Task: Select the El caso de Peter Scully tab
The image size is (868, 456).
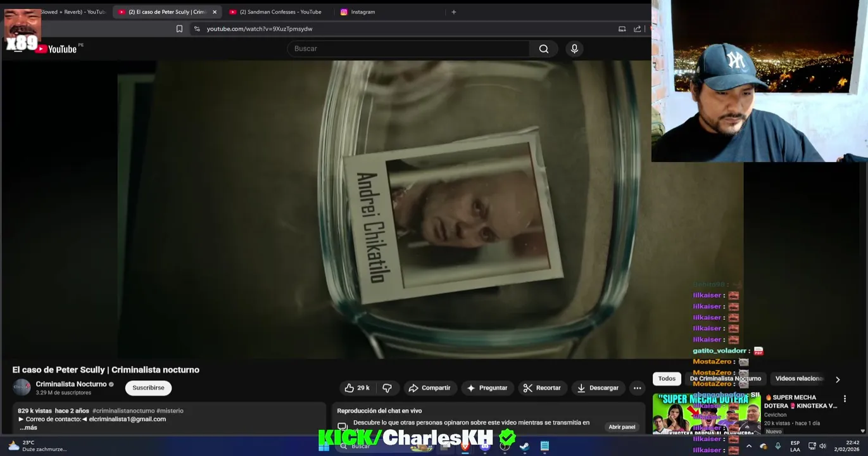Action: pyautogui.click(x=167, y=12)
